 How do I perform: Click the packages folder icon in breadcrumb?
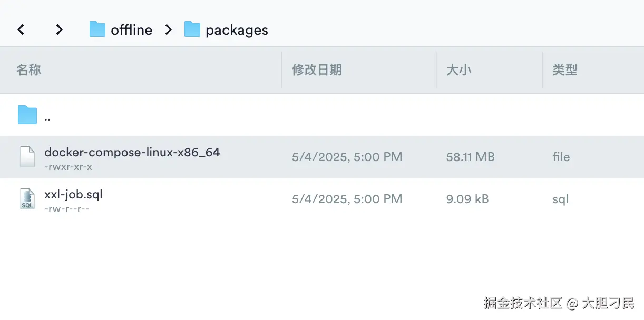(192, 29)
